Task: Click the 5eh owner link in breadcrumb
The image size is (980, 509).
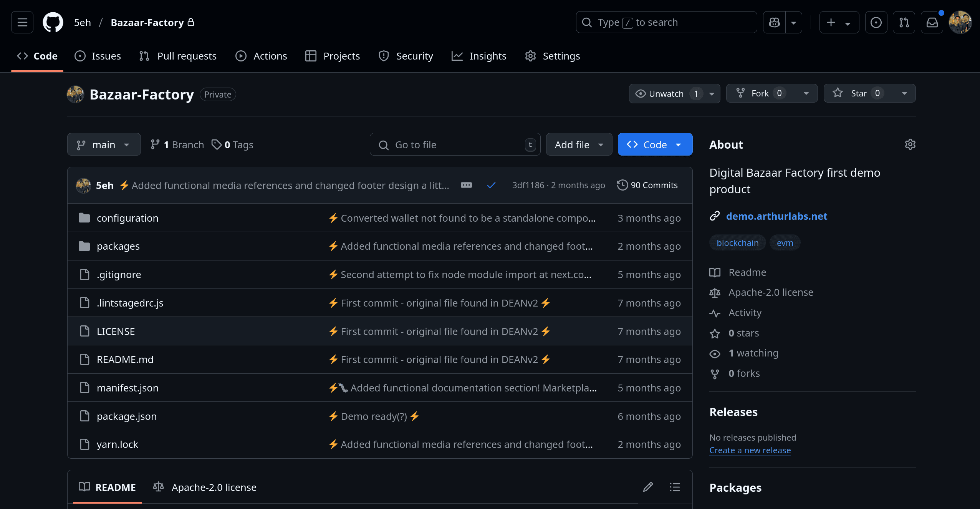Action: click(83, 23)
